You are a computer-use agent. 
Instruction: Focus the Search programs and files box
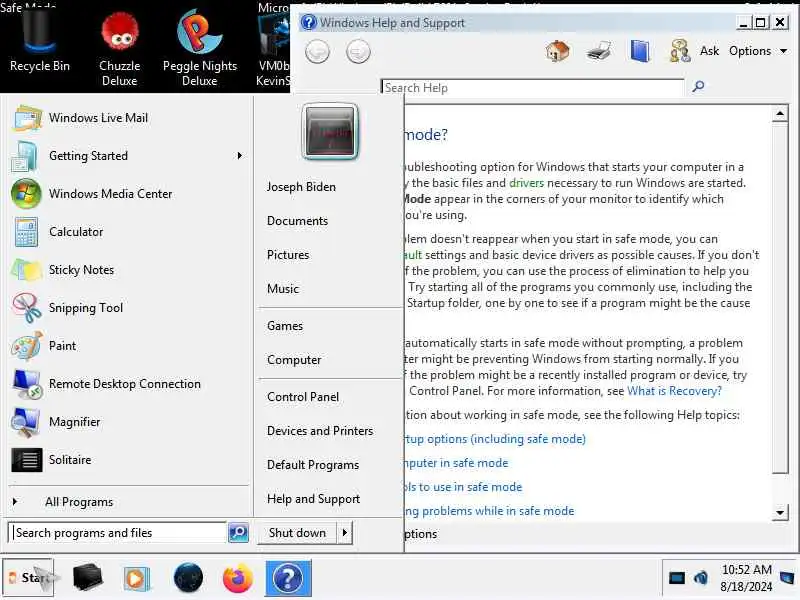click(117, 533)
